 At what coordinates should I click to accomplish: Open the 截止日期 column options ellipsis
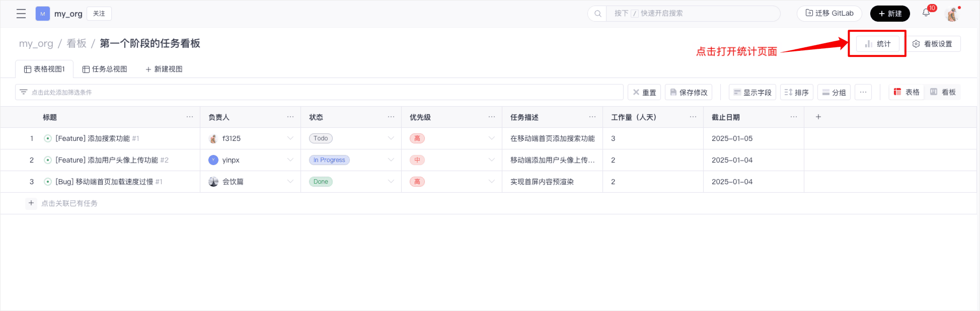tap(794, 117)
